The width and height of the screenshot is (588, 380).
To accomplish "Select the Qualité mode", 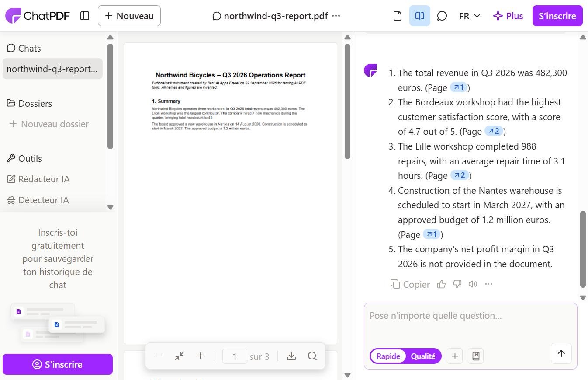I will pyautogui.click(x=423, y=356).
